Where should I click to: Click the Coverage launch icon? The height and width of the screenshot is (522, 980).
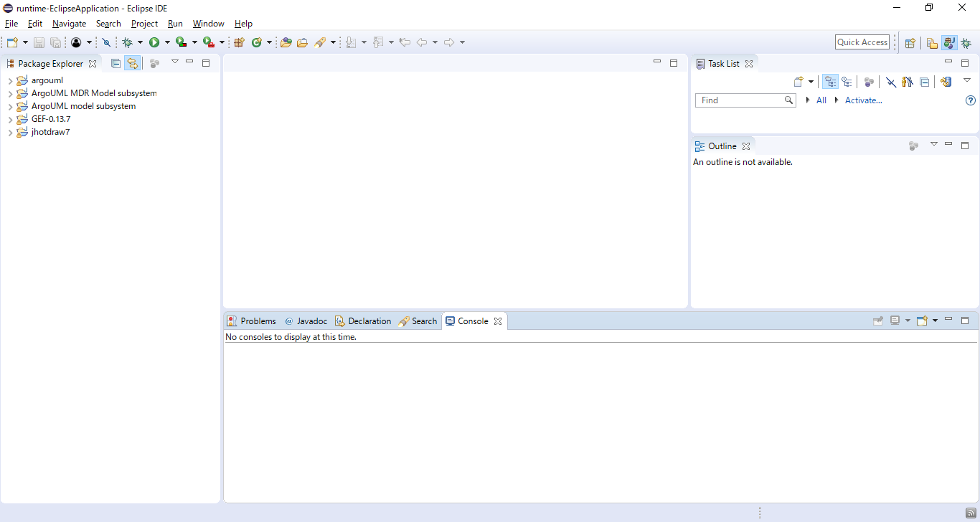coord(182,42)
